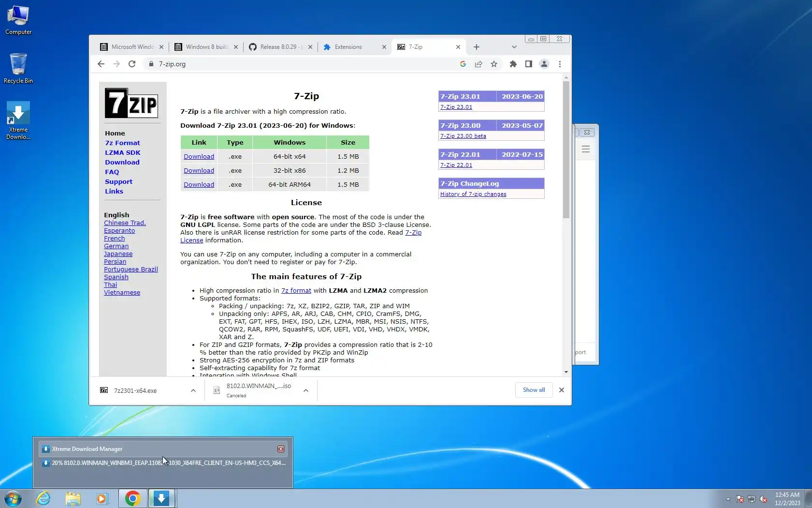Image resolution: width=812 pixels, height=508 pixels.
Task: Close the downloads shelf bar
Action: [x=562, y=390]
